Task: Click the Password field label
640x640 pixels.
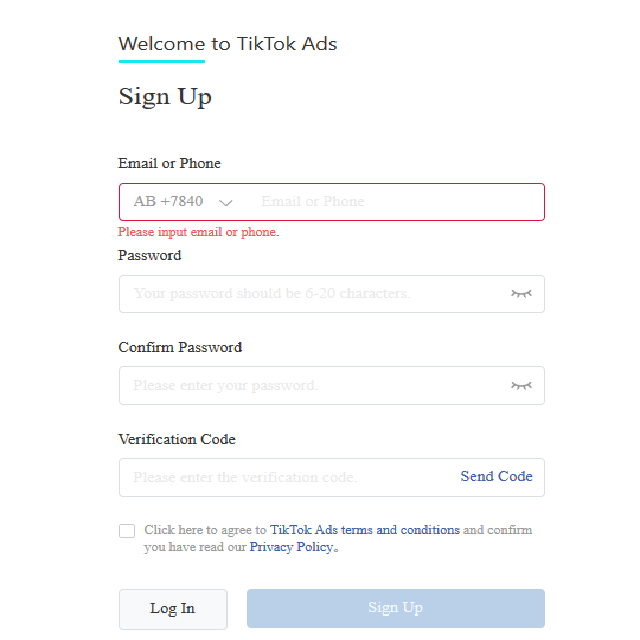Action: 150,255
